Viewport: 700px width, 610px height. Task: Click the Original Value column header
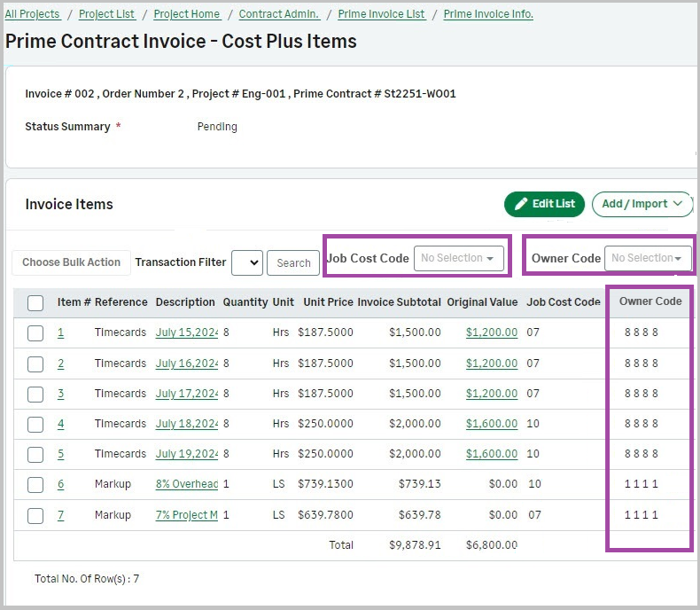482,302
